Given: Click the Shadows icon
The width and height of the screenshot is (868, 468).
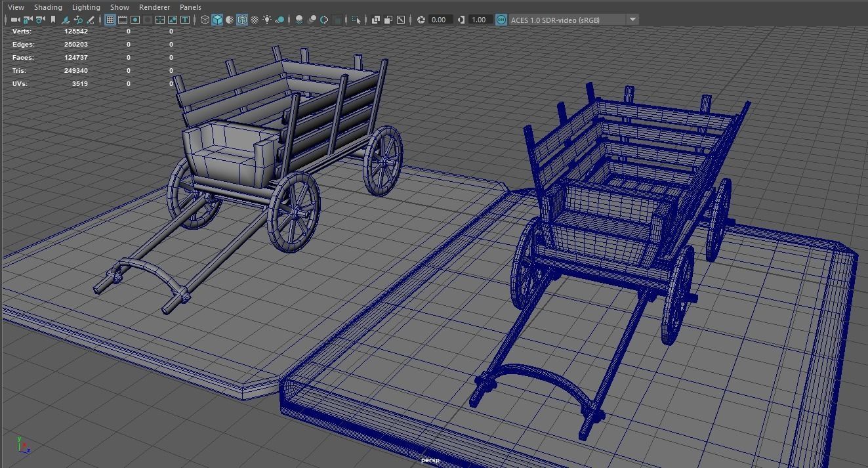Looking at the screenshot, I should coord(280,20).
